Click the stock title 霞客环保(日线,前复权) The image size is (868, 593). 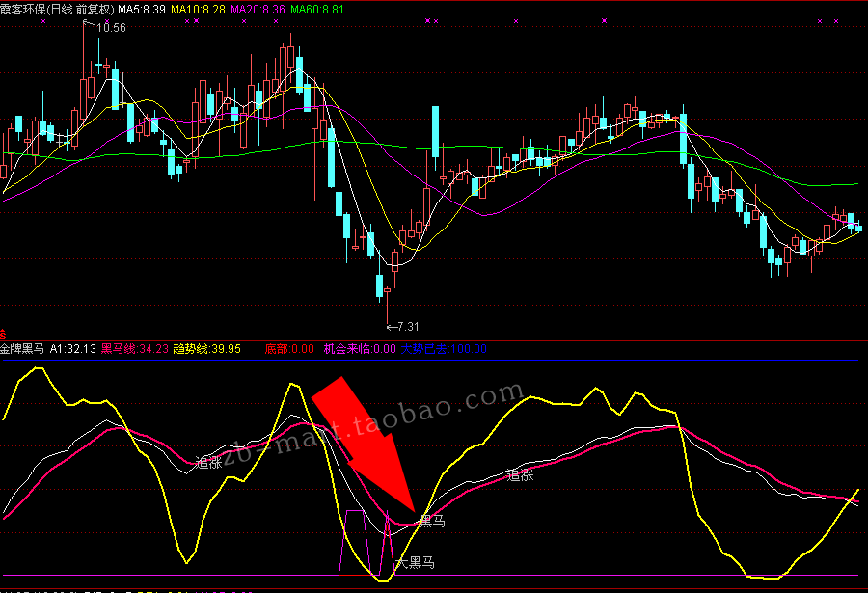tap(57, 10)
